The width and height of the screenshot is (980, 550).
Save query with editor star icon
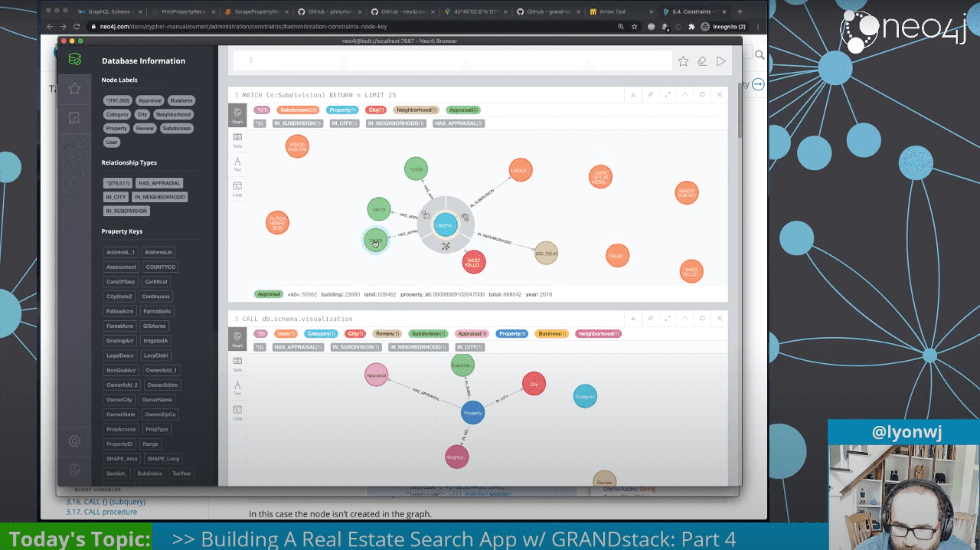pos(683,61)
